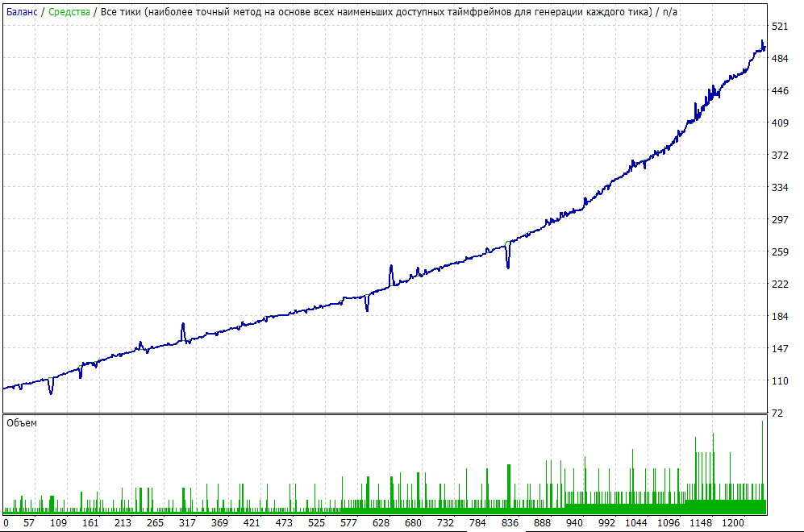804x532 pixels.
Task: Select the 317 mark on the horizontal axis
Action: pyautogui.click(x=186, y=523)
